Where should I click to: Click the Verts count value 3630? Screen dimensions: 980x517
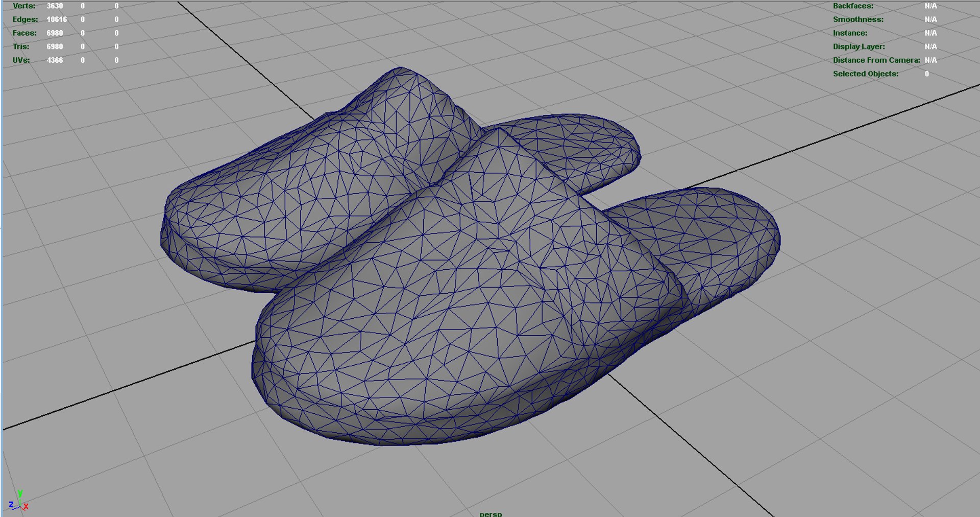[x=55, y=6]
